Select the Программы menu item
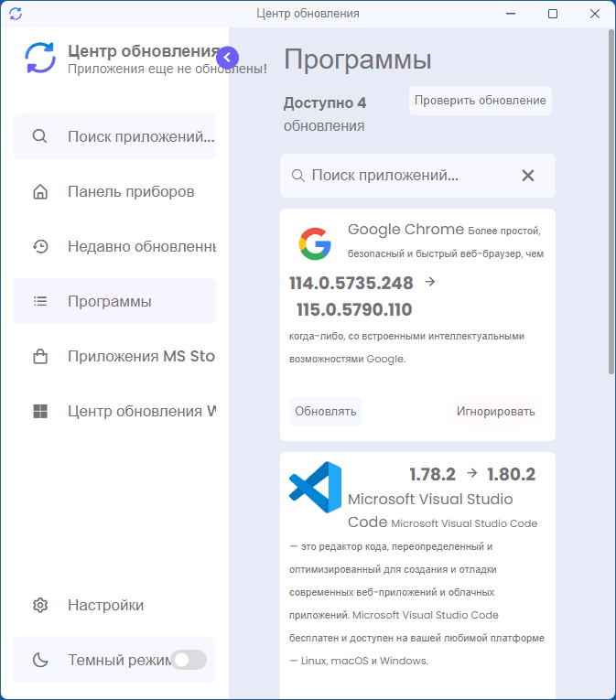The height and width of the screenshot is (700, 616). [114, 301]
